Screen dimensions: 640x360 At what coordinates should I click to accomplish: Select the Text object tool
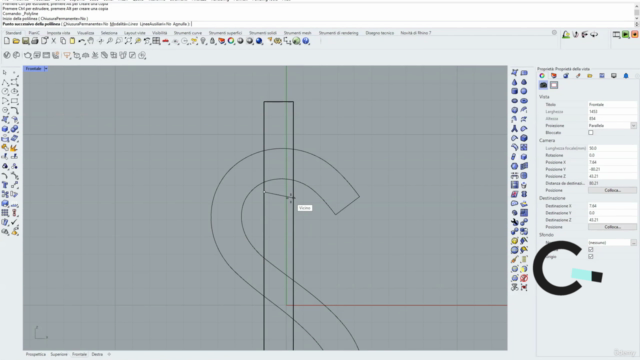coord(5,185)
